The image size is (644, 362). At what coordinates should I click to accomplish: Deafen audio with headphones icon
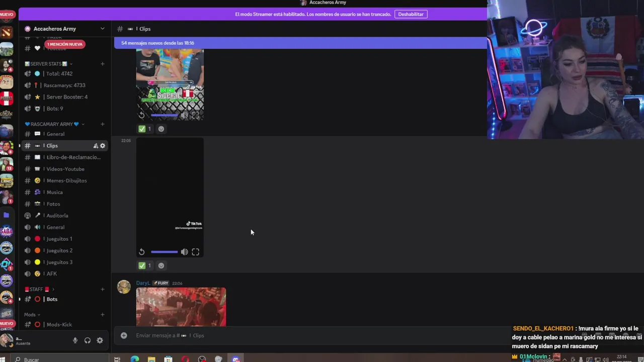pyautogui.click(x=88, y=340)
